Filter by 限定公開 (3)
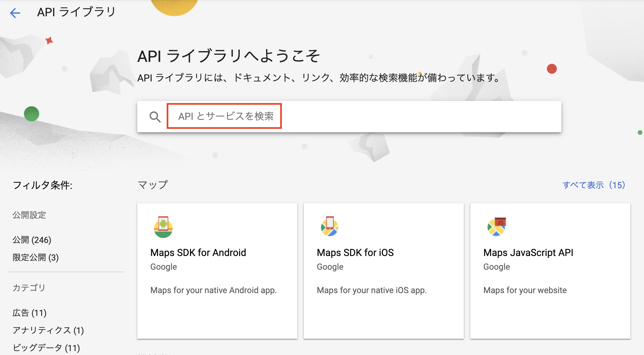The image size is (644, 355). point(35,258)
